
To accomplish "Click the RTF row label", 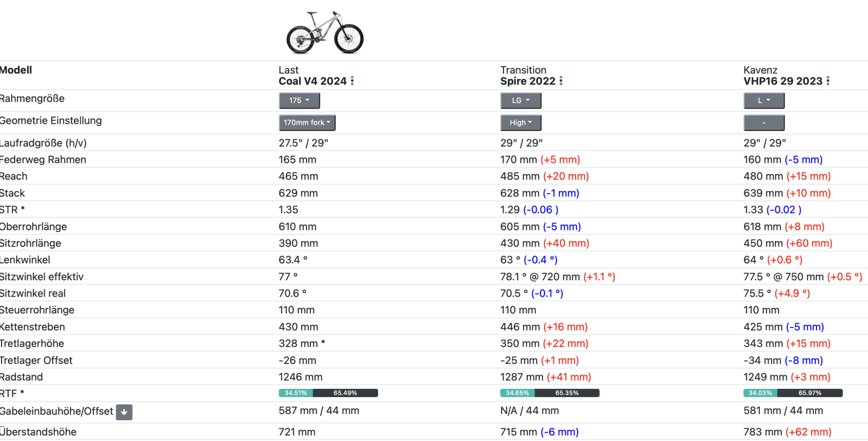I will [x=12, y=393].
